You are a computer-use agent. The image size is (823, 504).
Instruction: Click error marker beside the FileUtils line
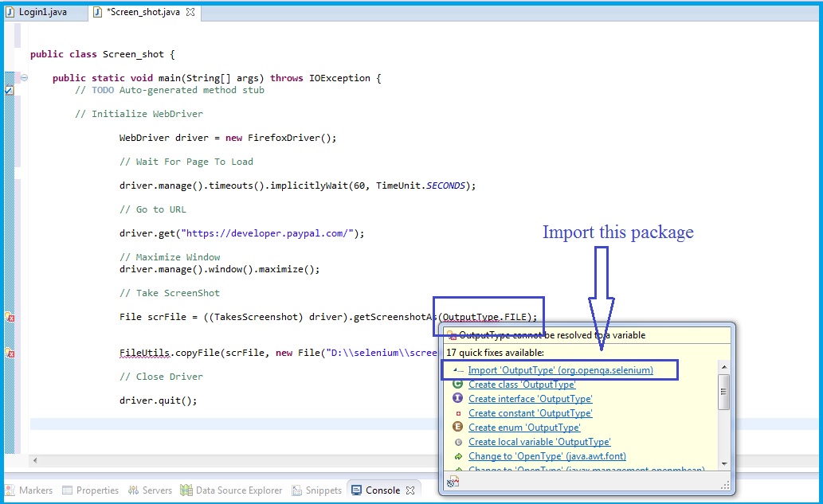[x=10, y=353]
